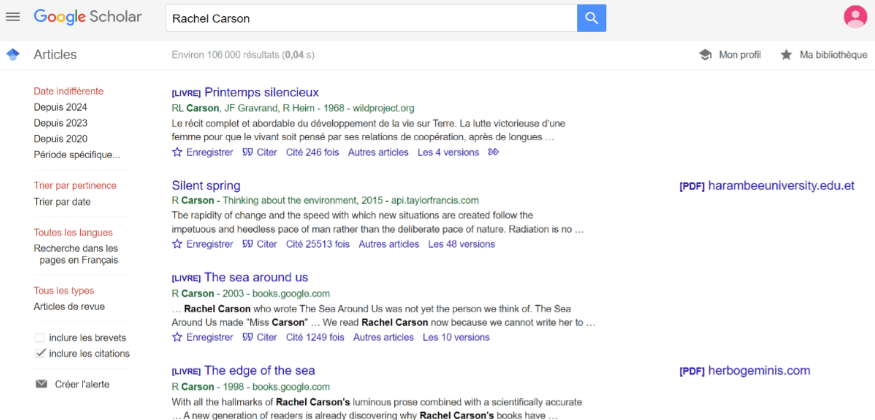Open Période spécifique date range options
The image size is (875, 420).
[76, 154]
